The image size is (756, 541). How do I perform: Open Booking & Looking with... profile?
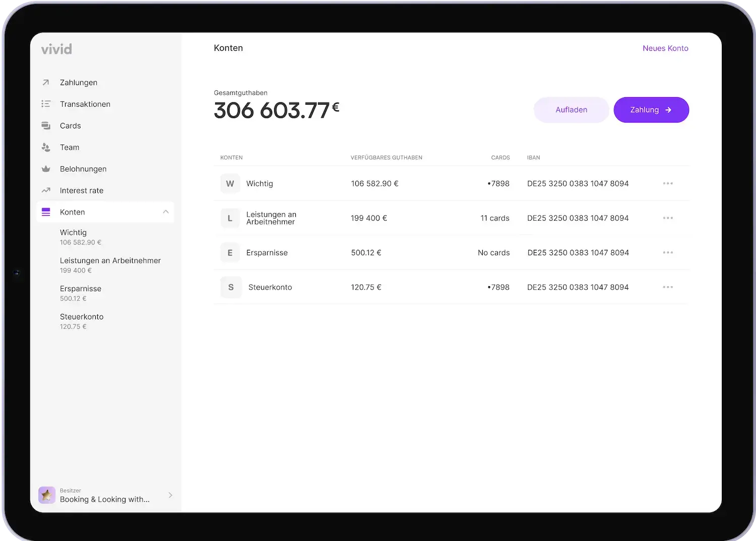[105, 495]
